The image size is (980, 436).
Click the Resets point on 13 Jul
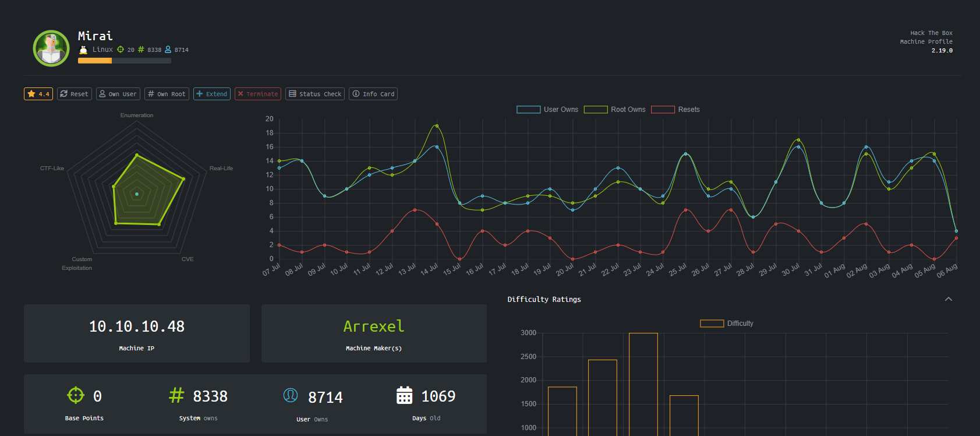(x=415, y=210)
